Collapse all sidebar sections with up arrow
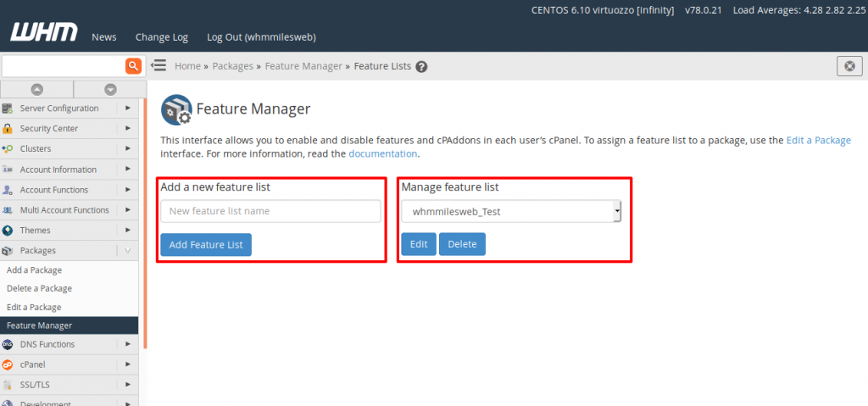868x406 pixels. [36, 89]
